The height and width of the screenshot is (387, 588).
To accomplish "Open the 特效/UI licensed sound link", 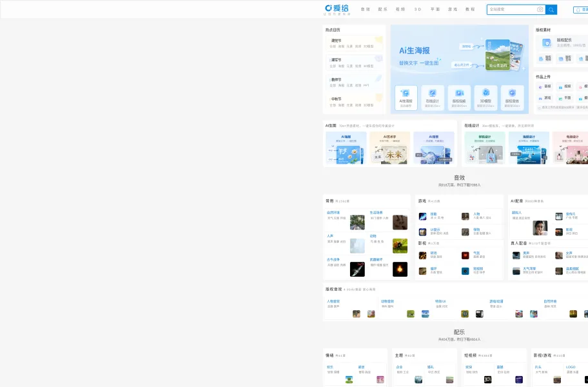I will [440, 301].
